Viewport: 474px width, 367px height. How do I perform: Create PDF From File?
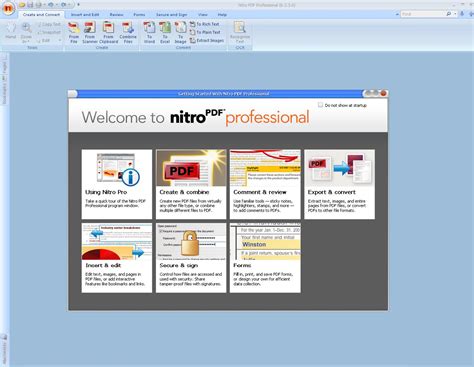[x=74, y=32]
